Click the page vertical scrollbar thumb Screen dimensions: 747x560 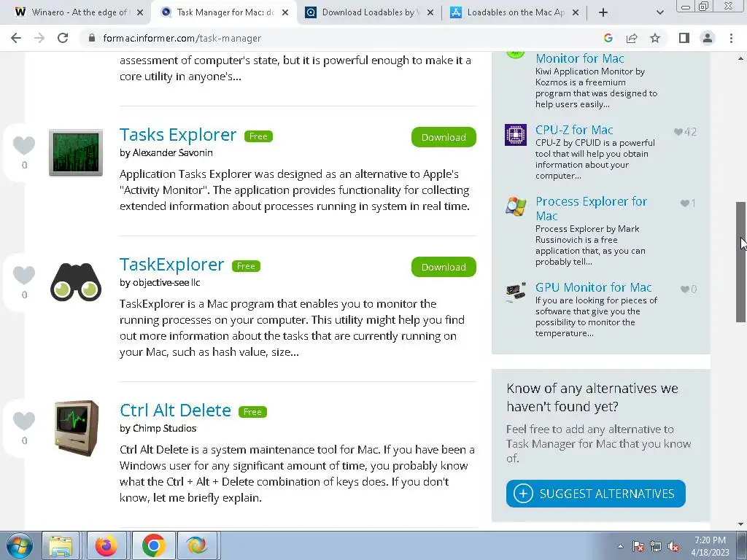[741, 262]
